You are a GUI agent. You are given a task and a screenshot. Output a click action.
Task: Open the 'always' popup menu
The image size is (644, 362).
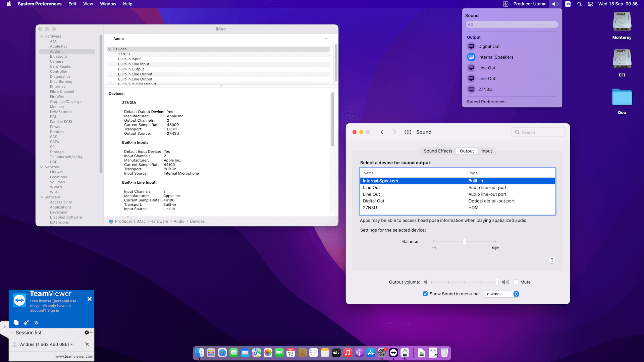point(502,294)
